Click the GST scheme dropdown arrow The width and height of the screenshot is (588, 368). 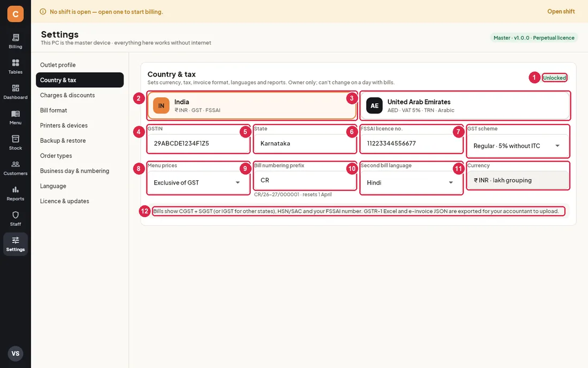(557, 146)
